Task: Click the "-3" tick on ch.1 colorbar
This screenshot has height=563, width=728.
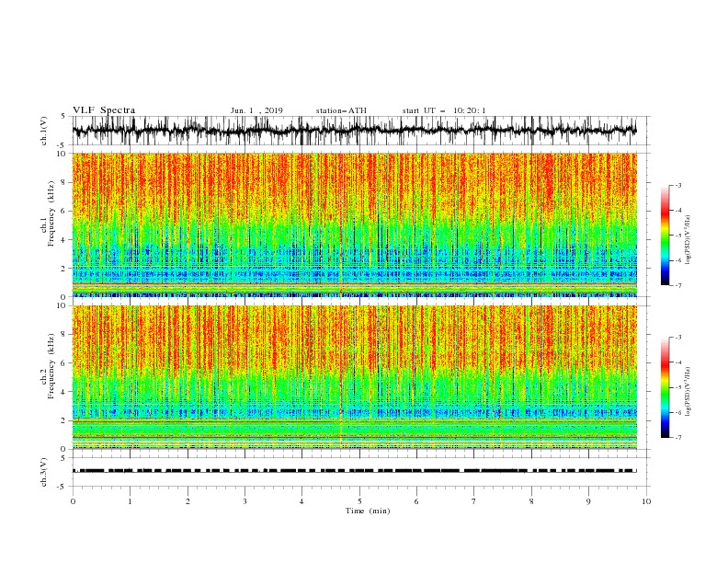Action: (x=677, y=185)
